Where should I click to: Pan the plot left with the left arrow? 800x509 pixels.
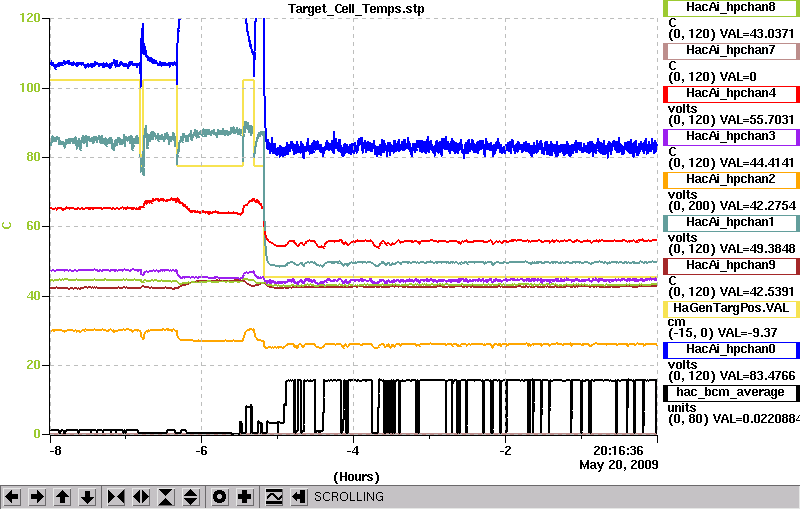pos(12,496)
